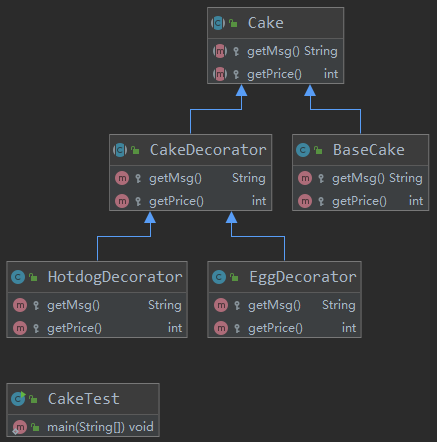437x442 pixels.
Task: Click the HotdogDecorator class name
Action: (x=115, y=277)
